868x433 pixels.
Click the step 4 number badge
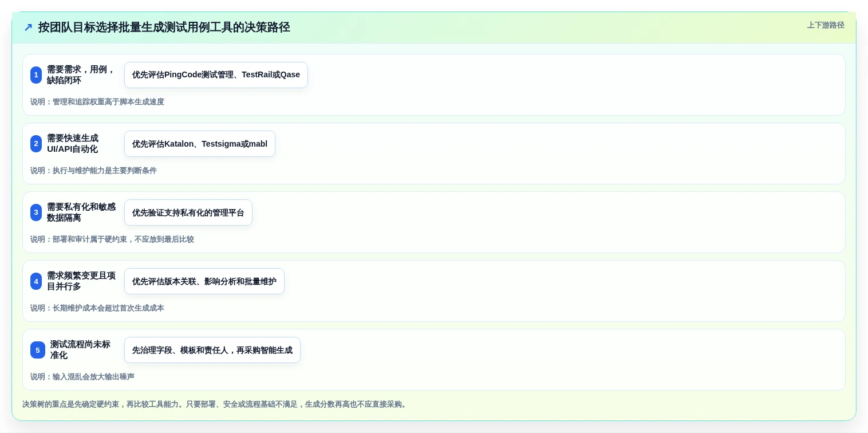(x=36, y=281)
